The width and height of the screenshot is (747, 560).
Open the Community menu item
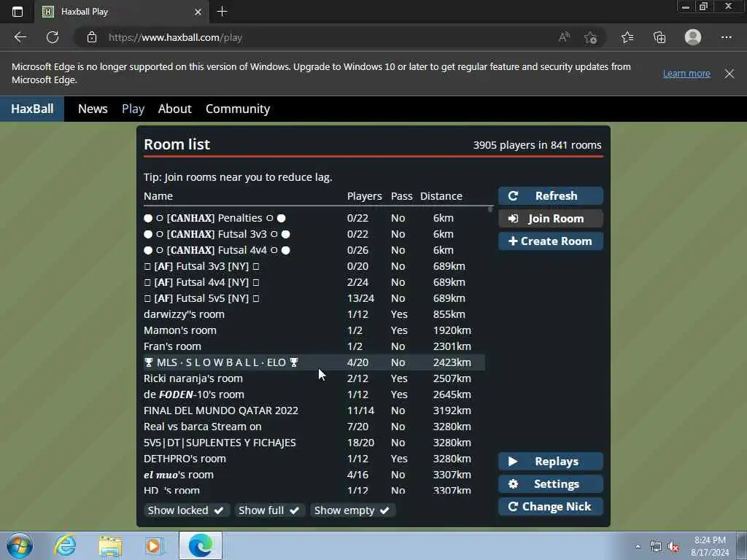238,109
